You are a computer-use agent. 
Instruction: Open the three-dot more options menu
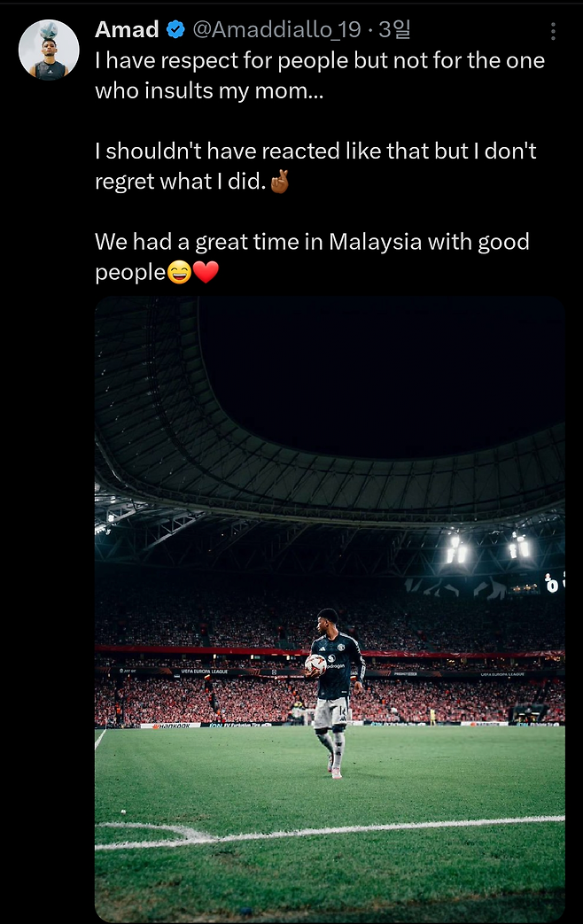point(553,31)
